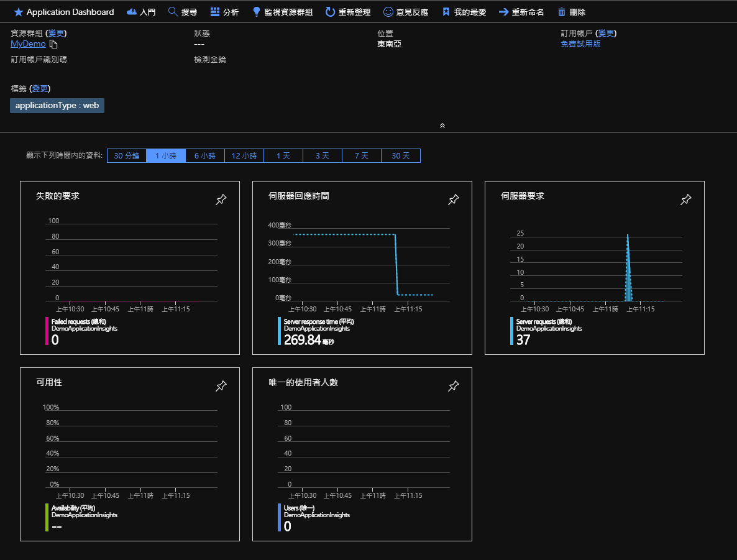Pin the 伺服器要求 chart tile

tap(686, 200)
